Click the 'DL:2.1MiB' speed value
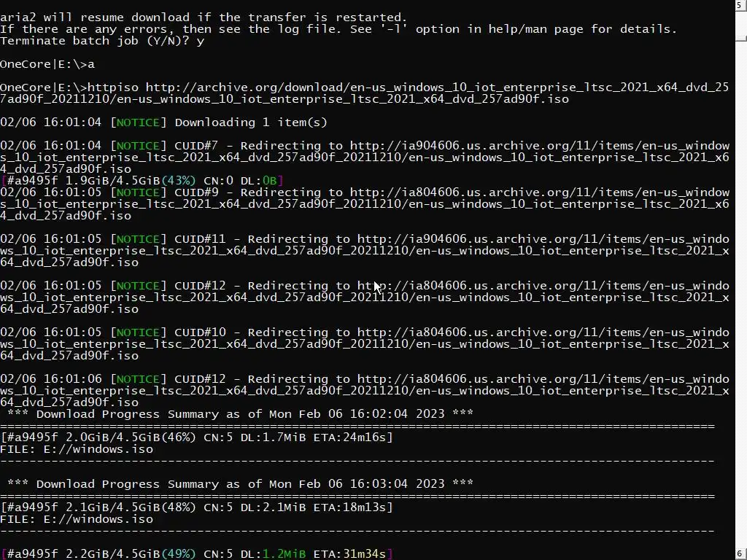 (x=273, y=507)
